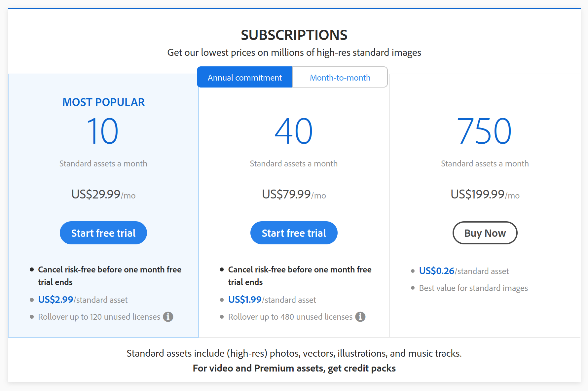Switch to the Month-to-month tab
The height and width of the screenshot is (391, 588).
pyautogui.click(x=340, y=77)
